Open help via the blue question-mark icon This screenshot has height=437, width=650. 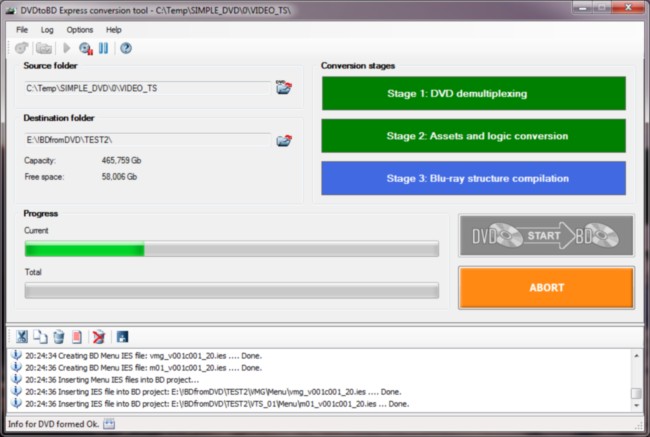click(126, 48)
